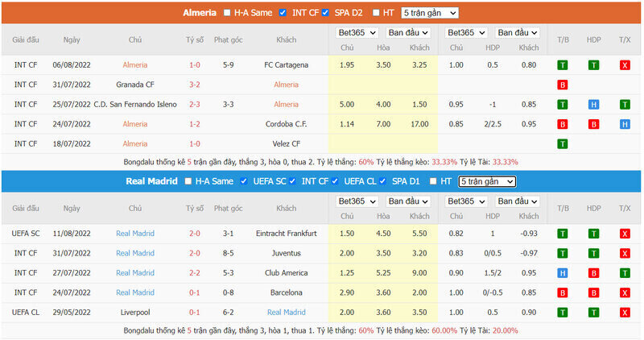Uncheck UEFA SC filter for Real Madrid
The height and width of the screenshot is (340, 644).
coord(244,181)
